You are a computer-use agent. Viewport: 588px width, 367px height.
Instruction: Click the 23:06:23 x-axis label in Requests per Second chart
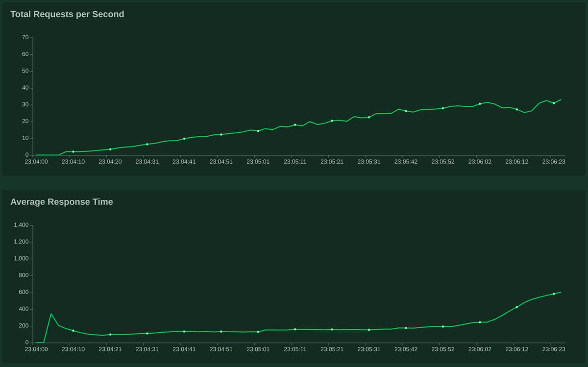[554, 162]
